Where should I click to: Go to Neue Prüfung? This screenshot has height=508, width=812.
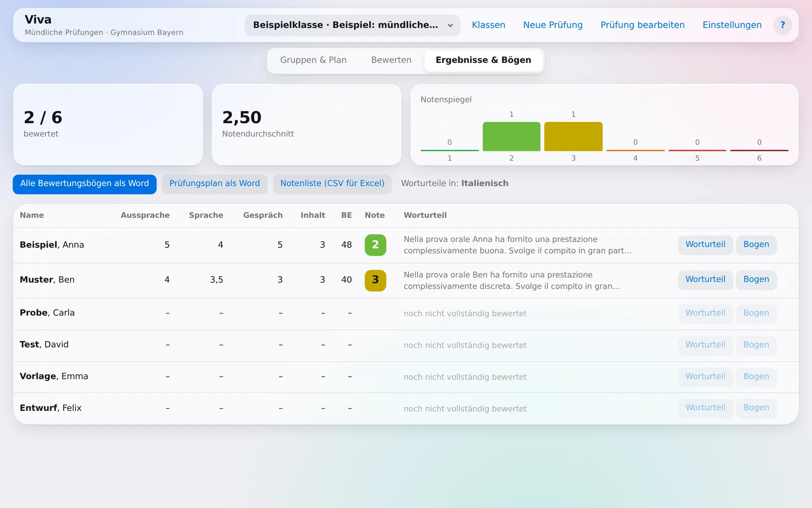[553, 25]
